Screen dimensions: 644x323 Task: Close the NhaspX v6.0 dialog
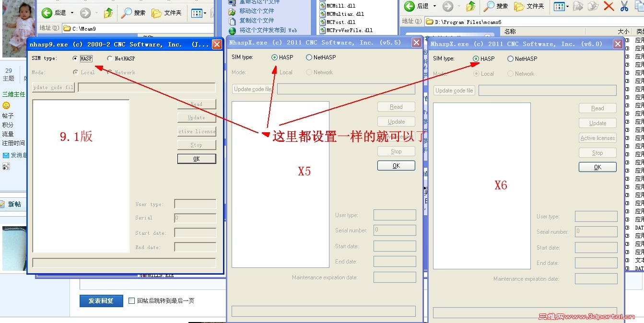618,44
